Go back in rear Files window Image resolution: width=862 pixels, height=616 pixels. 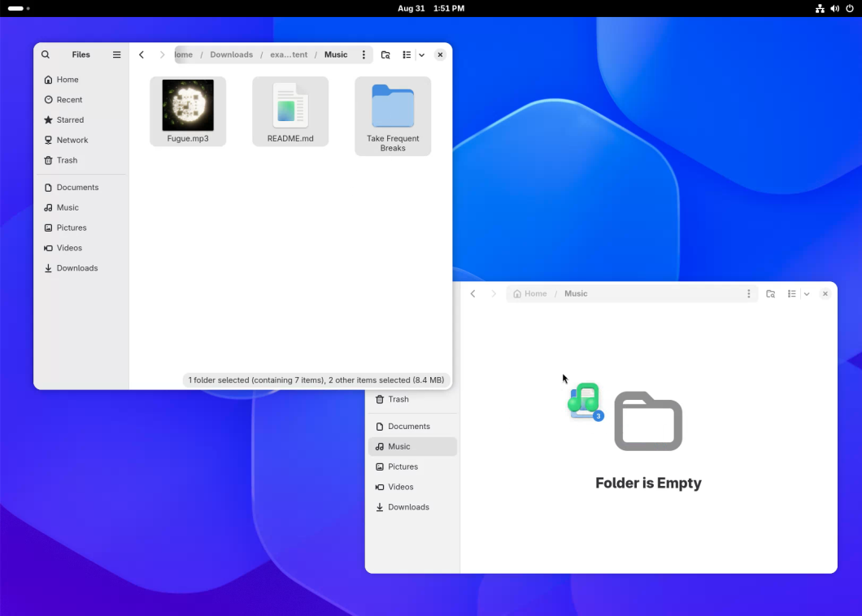[472, 293]
